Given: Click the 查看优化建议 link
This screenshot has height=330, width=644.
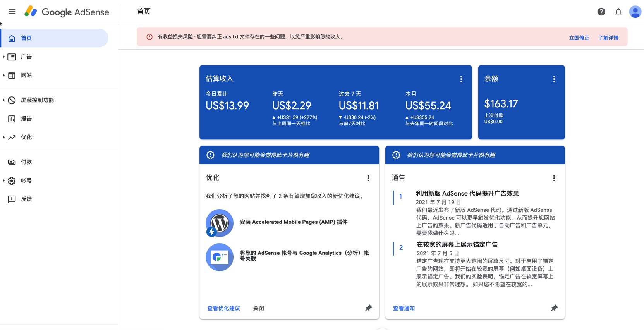Looking at the screenshot, I should [223, 308].
